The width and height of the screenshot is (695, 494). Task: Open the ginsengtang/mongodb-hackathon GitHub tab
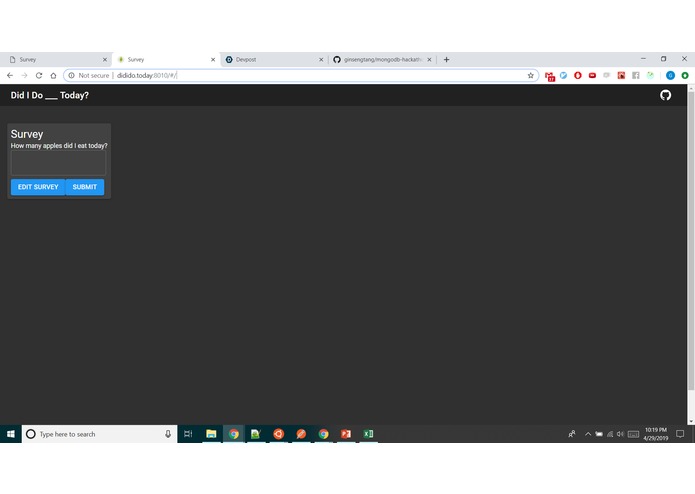[382, 59]
